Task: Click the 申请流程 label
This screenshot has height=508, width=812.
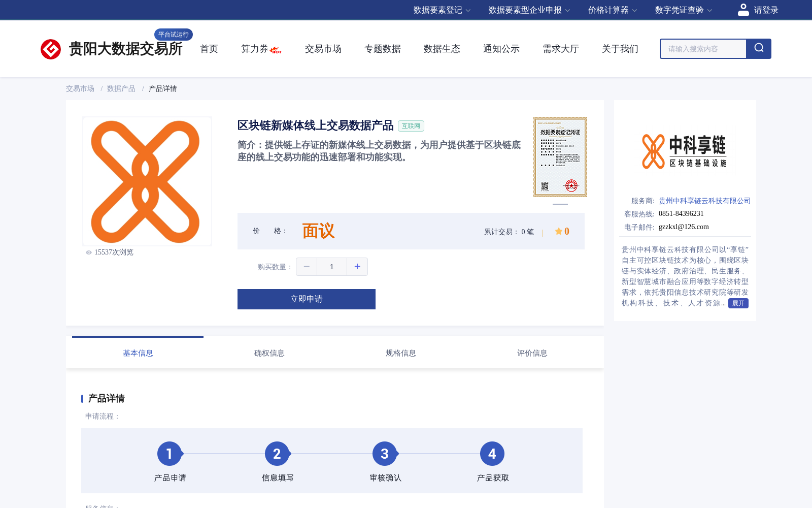Action: [103, 416]
